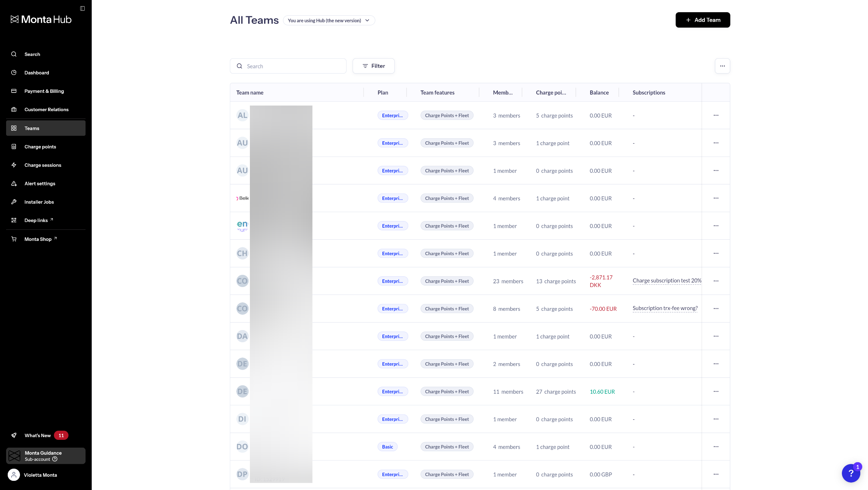868x490 pixels.
Task: Collapse the sidebar with the panel icon
Action: 82,8
